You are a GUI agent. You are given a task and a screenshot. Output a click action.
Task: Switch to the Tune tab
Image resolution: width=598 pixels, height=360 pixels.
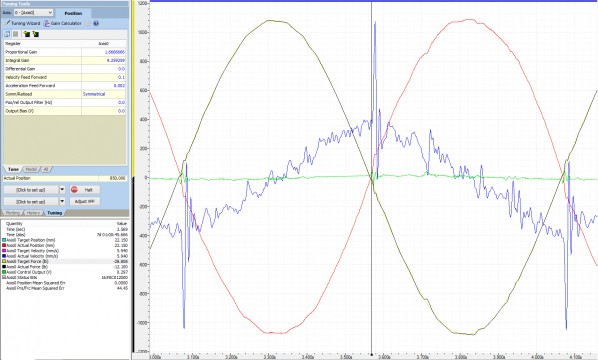13,169
